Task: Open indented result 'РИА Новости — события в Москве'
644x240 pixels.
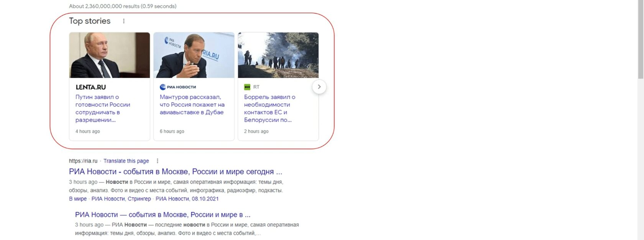Action: 163,215
